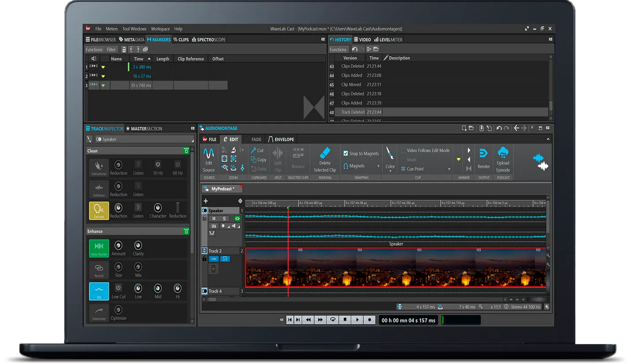Viewport: 631px width, 364px height.
Task: Click the Upload Episode cloud icon
Action: [503, 153]
